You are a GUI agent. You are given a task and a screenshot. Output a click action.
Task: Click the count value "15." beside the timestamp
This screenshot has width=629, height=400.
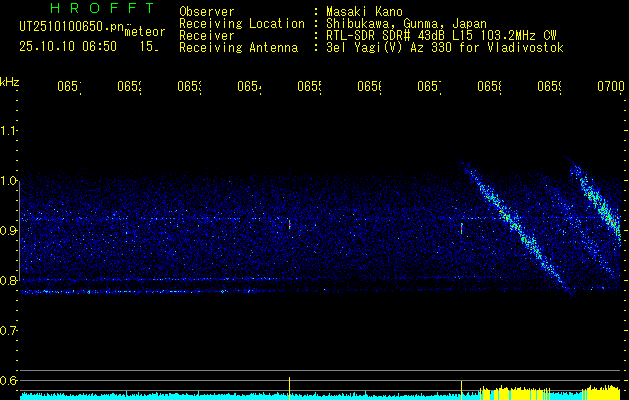(x=149, y=47)
